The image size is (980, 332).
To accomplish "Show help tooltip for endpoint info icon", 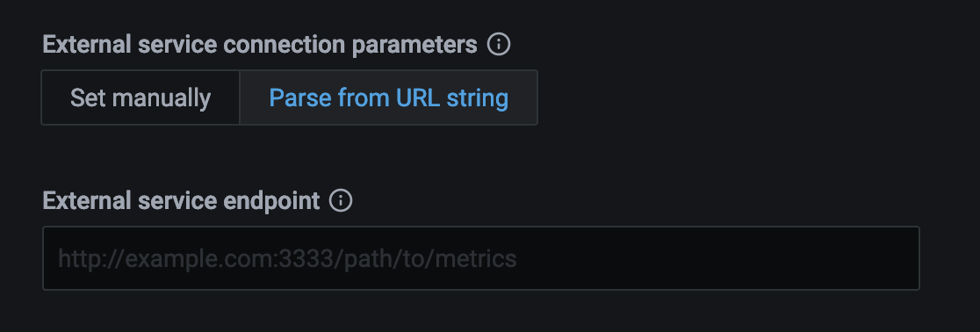I will tap(341, 201).
